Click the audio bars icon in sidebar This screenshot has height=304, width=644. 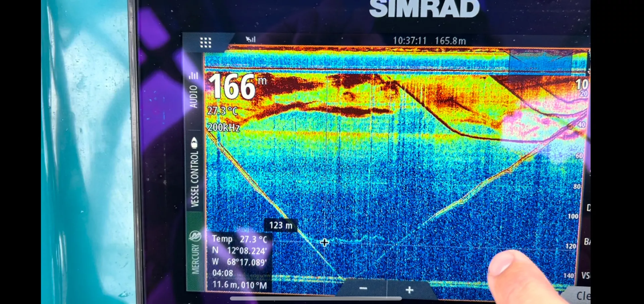point(193,76)
